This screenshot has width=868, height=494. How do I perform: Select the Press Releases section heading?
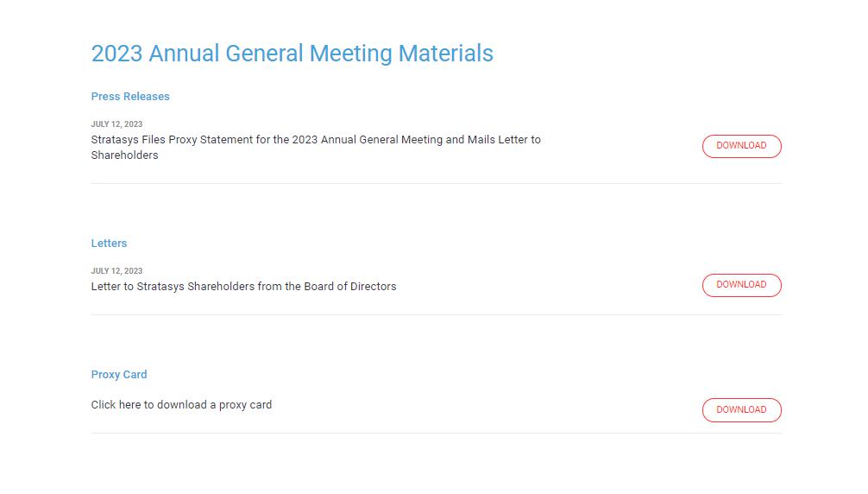pyautogui.click(x=130, y=97)
